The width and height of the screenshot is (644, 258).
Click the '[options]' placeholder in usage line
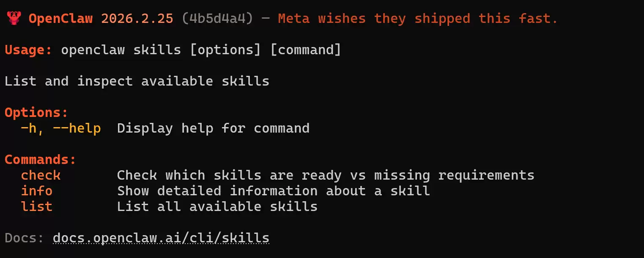[225, 50]
